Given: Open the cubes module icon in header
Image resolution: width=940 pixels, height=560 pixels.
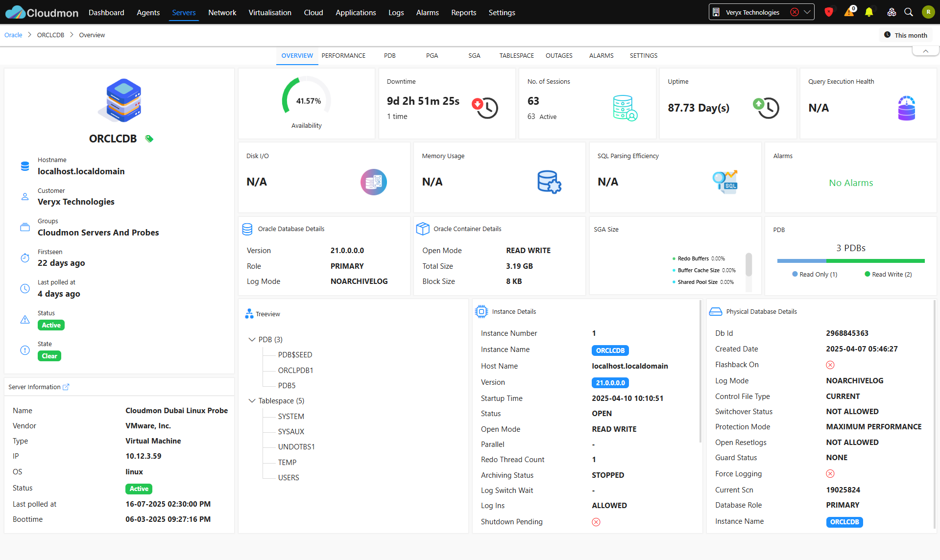Looking at the screenshot, I should click(x=892, y=12).
